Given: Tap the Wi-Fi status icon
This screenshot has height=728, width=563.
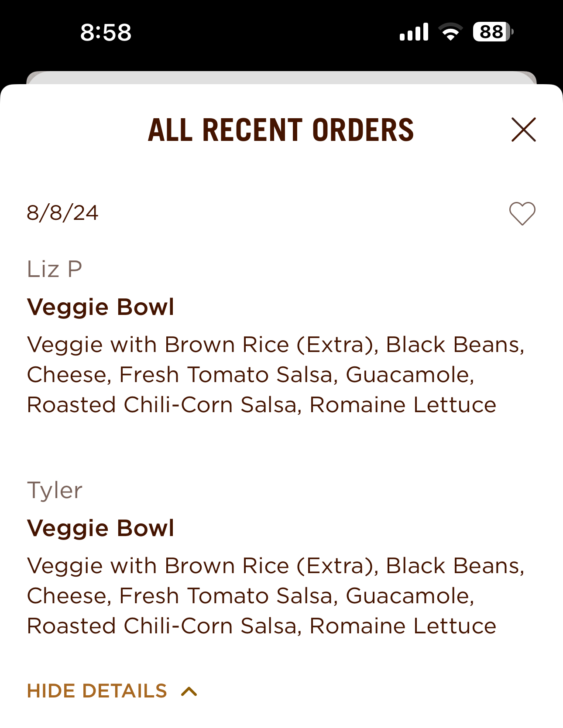Looking at the screenshot, I should tap(450, 32).
